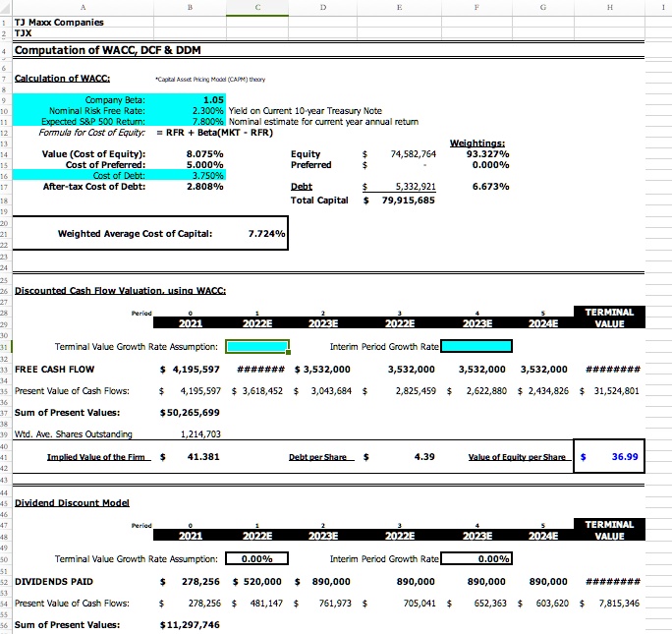Click DCF Sum of Present Values $50,265,699
Screen dimensions: 672x634
pos(190,413)
